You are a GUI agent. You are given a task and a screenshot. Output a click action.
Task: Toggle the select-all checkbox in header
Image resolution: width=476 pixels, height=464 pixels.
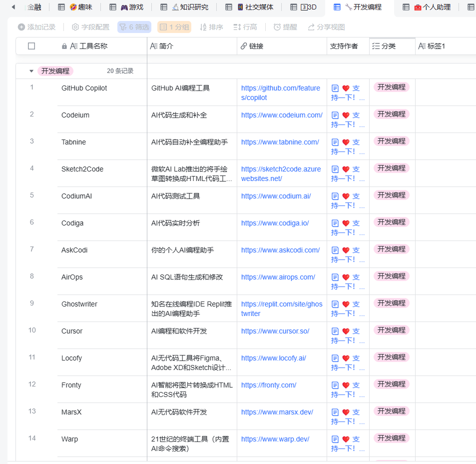31,46
